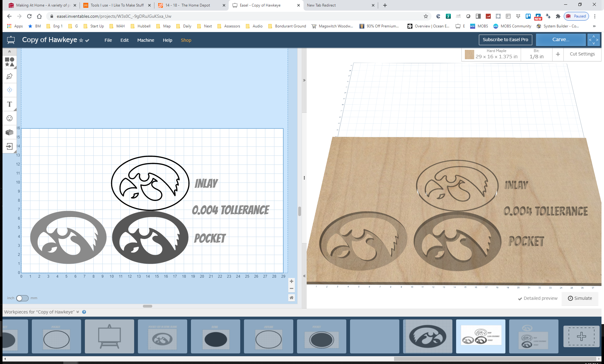Screen dimensions: 604x364
Task: Select the dark Hawkeye logo workpiece thumbnail
Action: [428, 336]
